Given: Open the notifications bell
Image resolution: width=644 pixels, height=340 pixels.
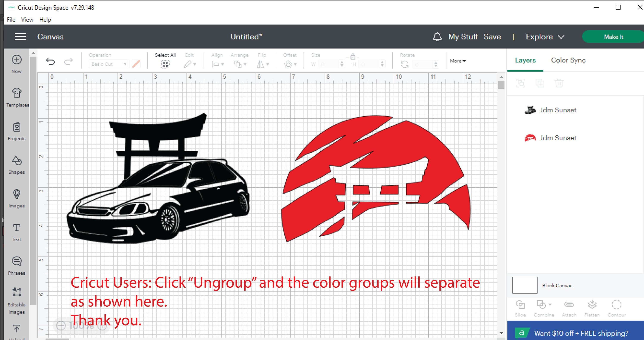Looking at the screenshot, I should coord(437,37).
